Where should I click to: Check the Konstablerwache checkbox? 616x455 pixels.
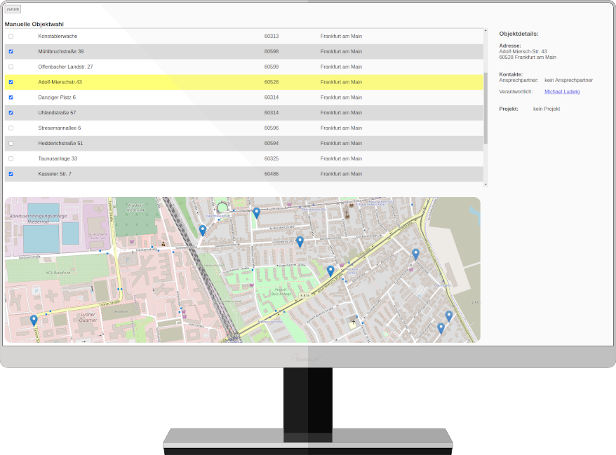tap(11, 36)
